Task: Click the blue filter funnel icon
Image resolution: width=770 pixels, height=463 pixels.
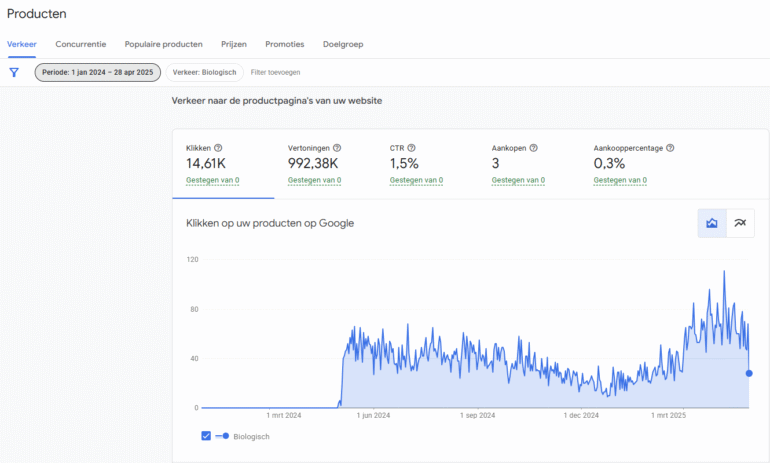Action: pyautogui.click(x=14, y=73)
